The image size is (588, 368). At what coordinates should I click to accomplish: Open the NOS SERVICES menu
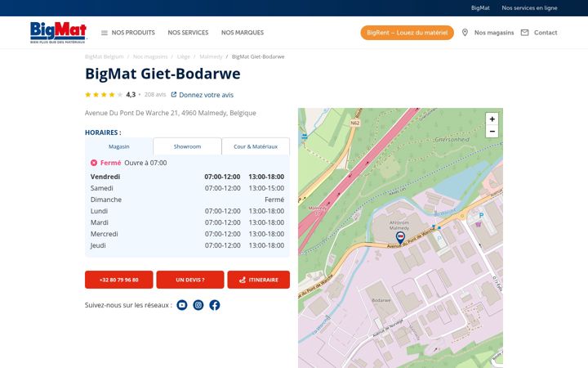tap(188, 33)
